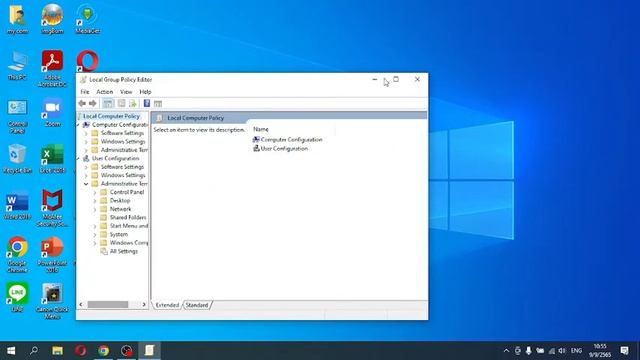The height and width of the screenshot is (360, 640).
Task: Click the Show/Hide Action Pane toolbar icon
Action: [x=158, y=103]
